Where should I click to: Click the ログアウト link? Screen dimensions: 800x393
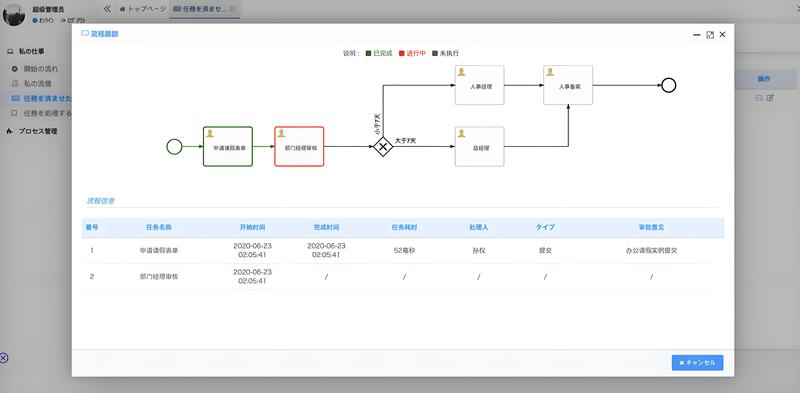[x=73, y=20]
